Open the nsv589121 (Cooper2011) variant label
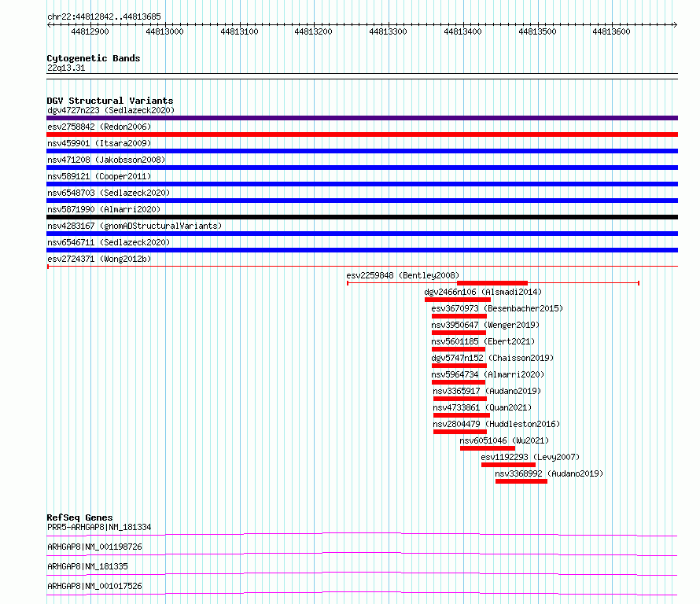This screenshot has width=700, height=604. [x=99, y=176]
